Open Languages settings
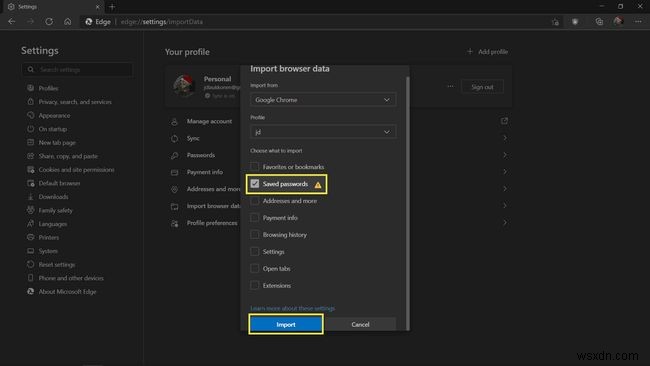The image size is (650, 366). click(x=53, y=224)
